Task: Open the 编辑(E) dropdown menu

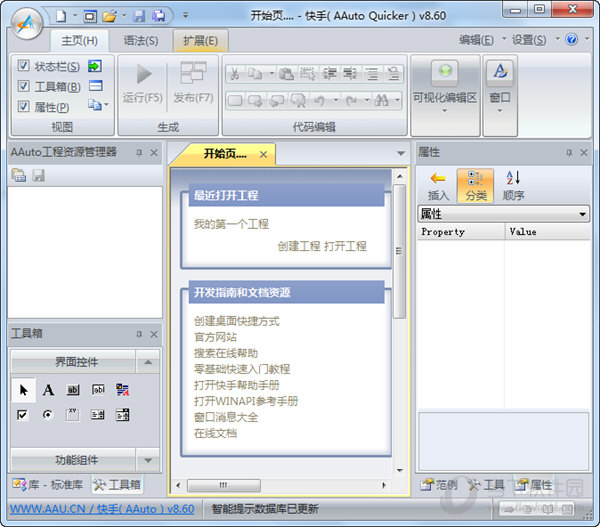Action: (481, 39)
